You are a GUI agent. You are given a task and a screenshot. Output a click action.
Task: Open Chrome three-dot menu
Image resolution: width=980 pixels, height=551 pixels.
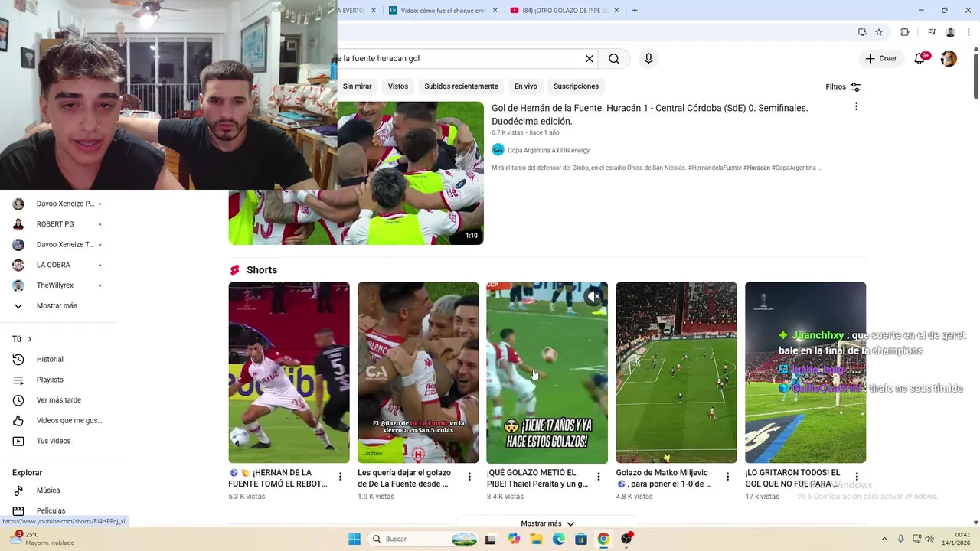tap(967, 32)
